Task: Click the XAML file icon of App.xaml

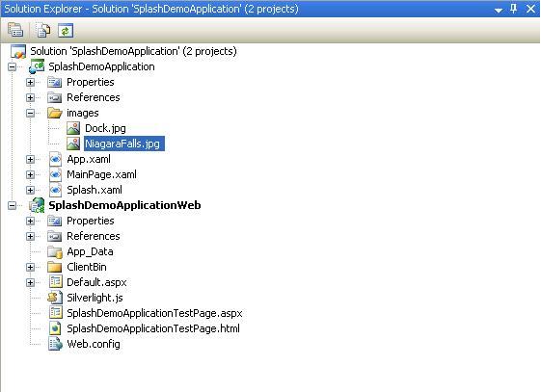Action: point(55,159)
